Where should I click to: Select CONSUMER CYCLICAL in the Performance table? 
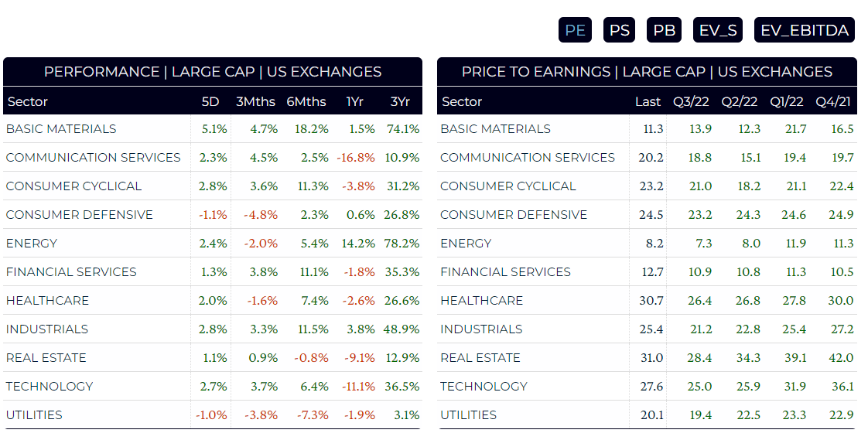[73, 186]
